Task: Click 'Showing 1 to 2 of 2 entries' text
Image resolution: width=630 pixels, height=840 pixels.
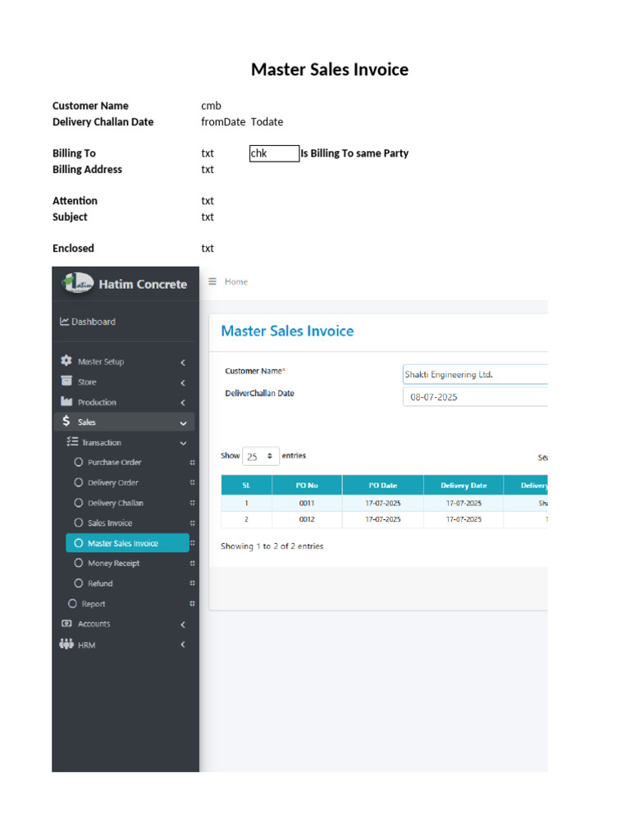Action: tap(272, 546)
